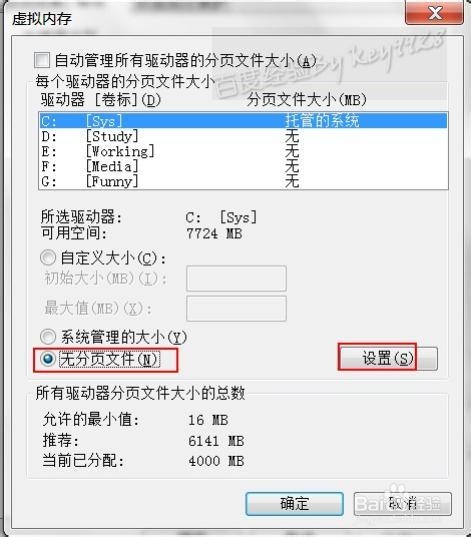The height and width of the screenshot is (537, 471).
Task: Cancel with the 取消 button
Action: pyautogui.click(x=402, y=504)
